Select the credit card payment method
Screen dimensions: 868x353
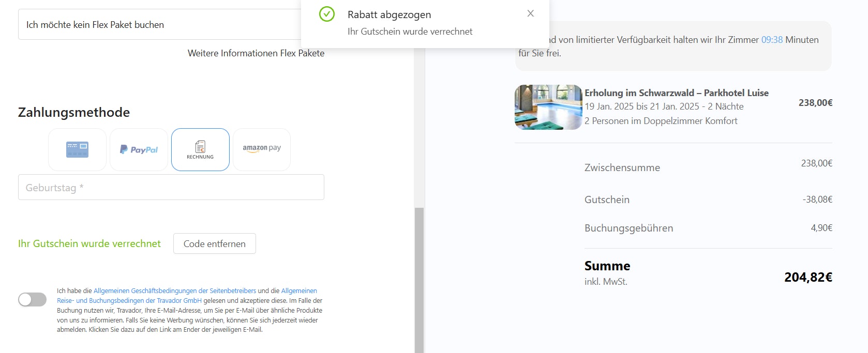(77, 149)
